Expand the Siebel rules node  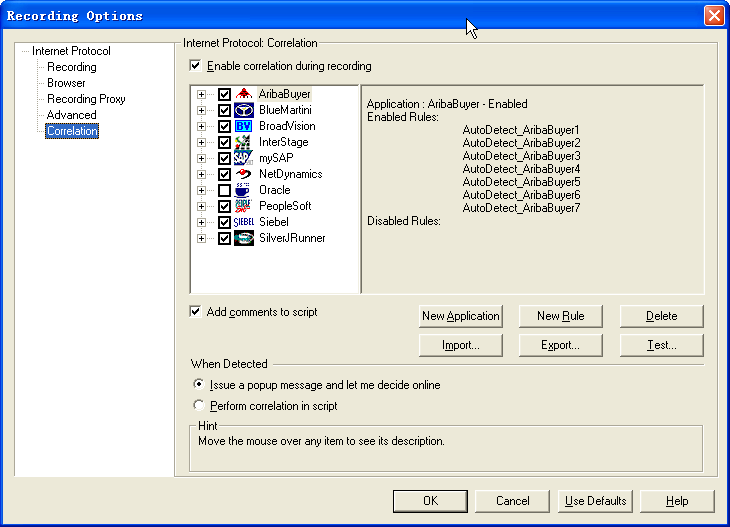point(201,222)
